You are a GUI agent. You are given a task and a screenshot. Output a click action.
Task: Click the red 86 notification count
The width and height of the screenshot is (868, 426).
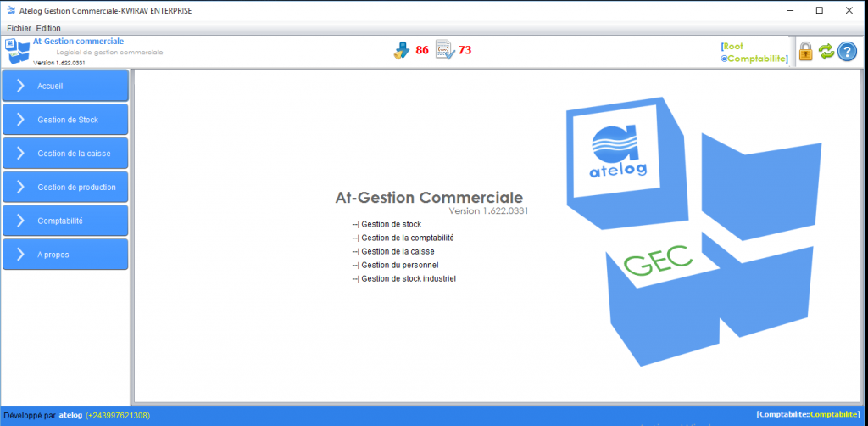[x=422, y=50]
